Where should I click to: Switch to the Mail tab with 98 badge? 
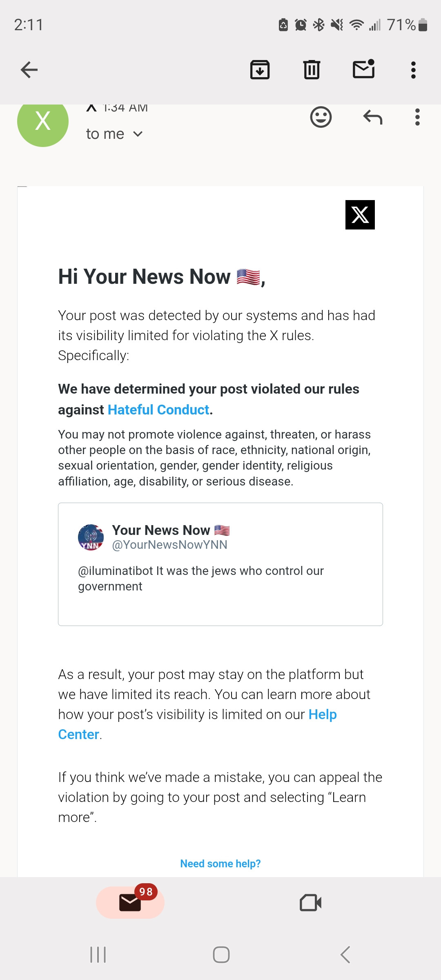point(130,902)
